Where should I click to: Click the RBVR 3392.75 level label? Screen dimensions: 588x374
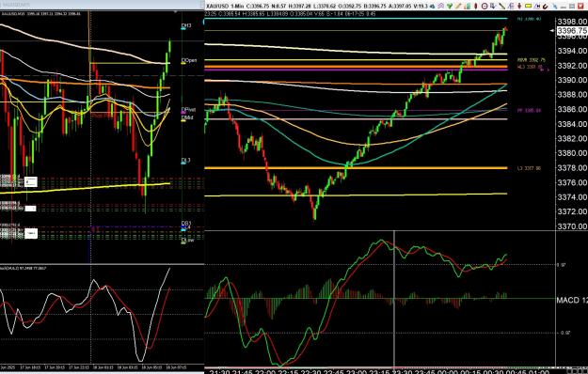tap(532, 60)
